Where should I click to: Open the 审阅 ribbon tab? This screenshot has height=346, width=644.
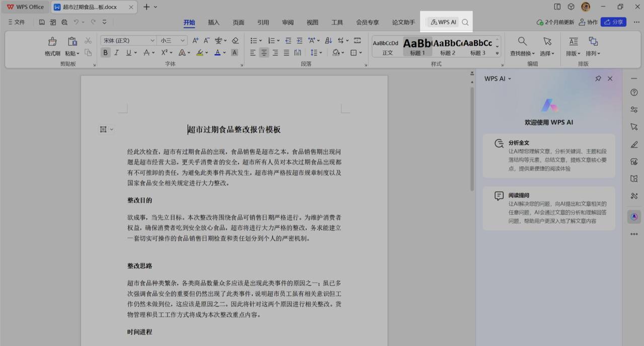pyautogui.click(x=287, y=22)
